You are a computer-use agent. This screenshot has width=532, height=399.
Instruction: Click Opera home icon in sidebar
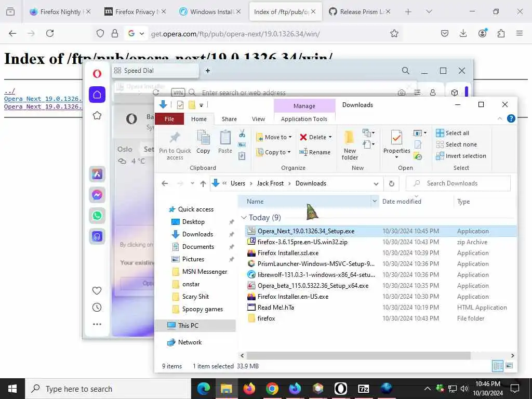pos(97,95)
